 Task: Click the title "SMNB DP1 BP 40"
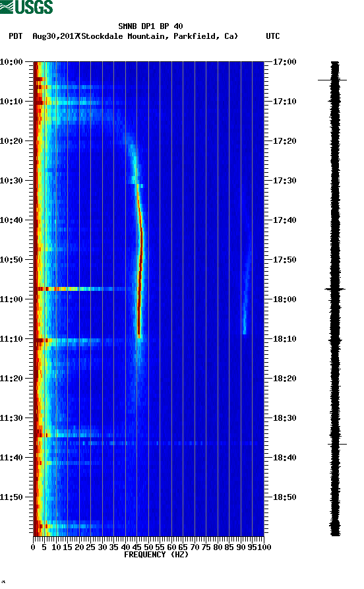point(150,26)
